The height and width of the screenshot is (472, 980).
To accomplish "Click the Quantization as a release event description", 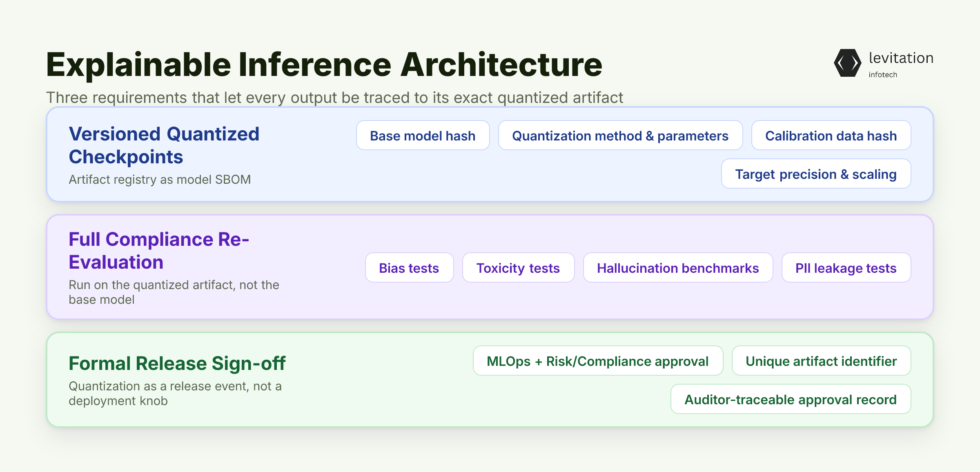I will coord(175,393).
